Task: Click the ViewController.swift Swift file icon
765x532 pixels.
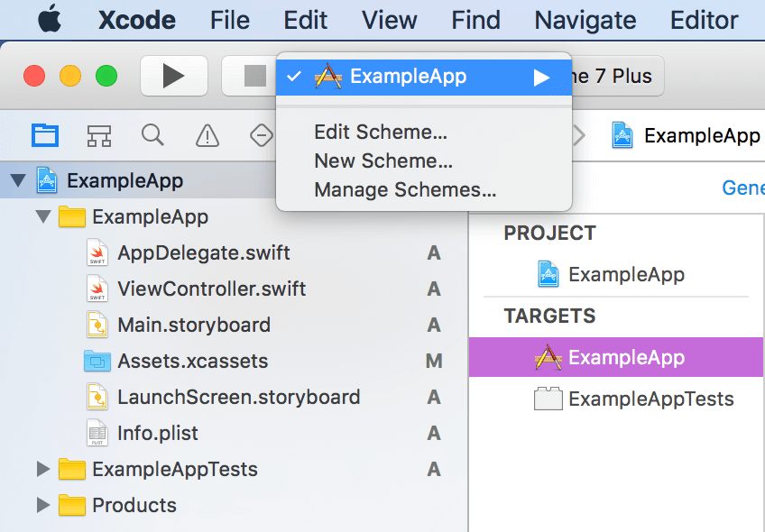Action: 97,289
